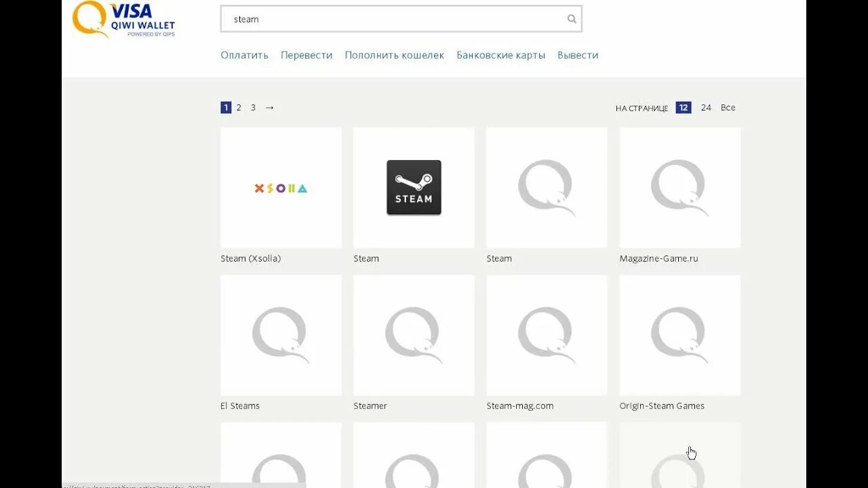Go to results page 3
The width and height of the screenshot is (868, 488).
pyautogui.click(x=253, y=107)
